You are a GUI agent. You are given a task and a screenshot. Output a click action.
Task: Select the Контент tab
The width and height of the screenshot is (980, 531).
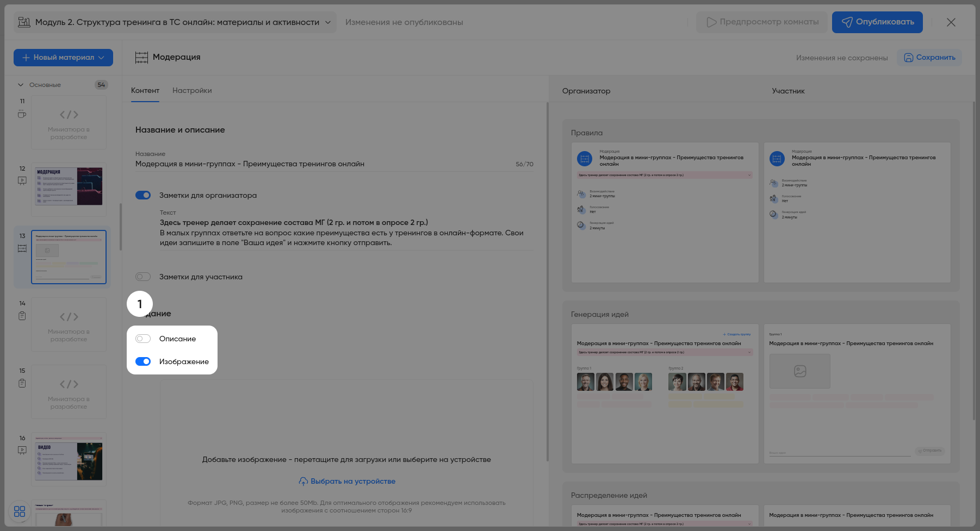point(145,91)
